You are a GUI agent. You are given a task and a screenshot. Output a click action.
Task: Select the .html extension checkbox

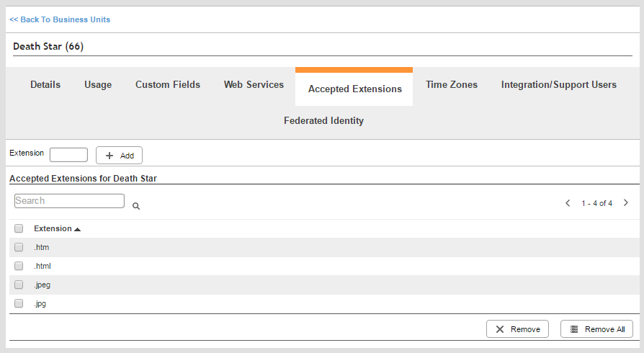[19, 266]
